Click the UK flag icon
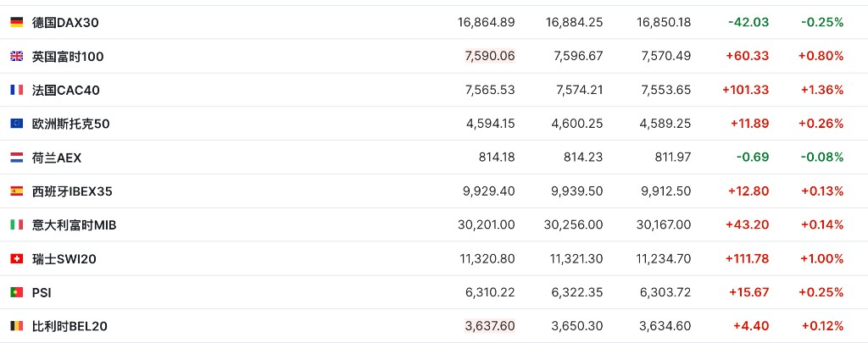 pos(17,56)
